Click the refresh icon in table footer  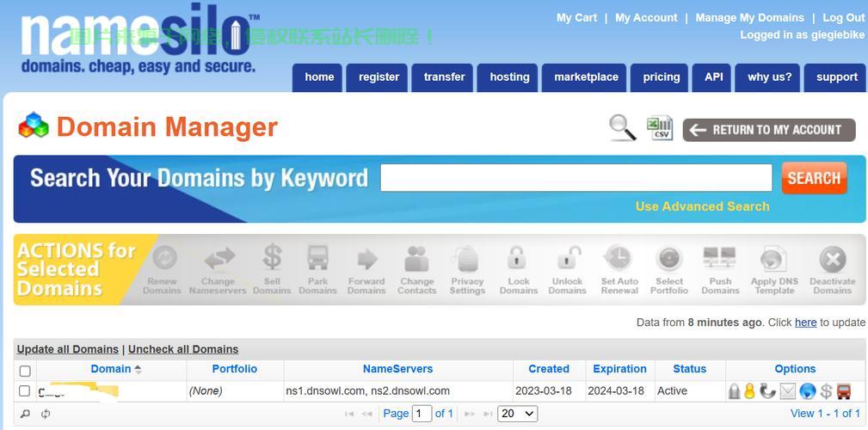click(x=46, y=414)
